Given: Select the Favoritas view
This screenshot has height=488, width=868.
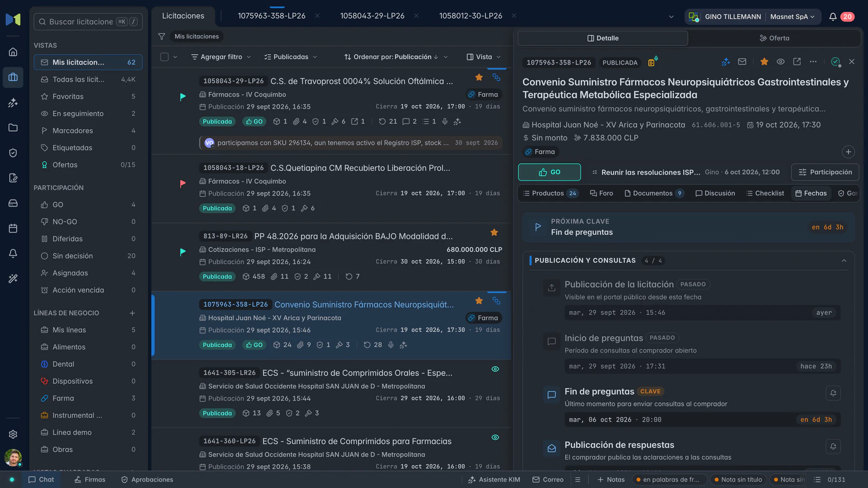Looking at the screenshot, I should point(88,97).
